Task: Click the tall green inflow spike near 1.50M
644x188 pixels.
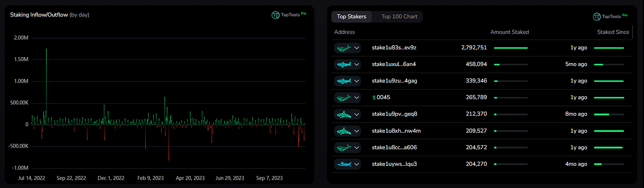Action: tap(46, 86)
